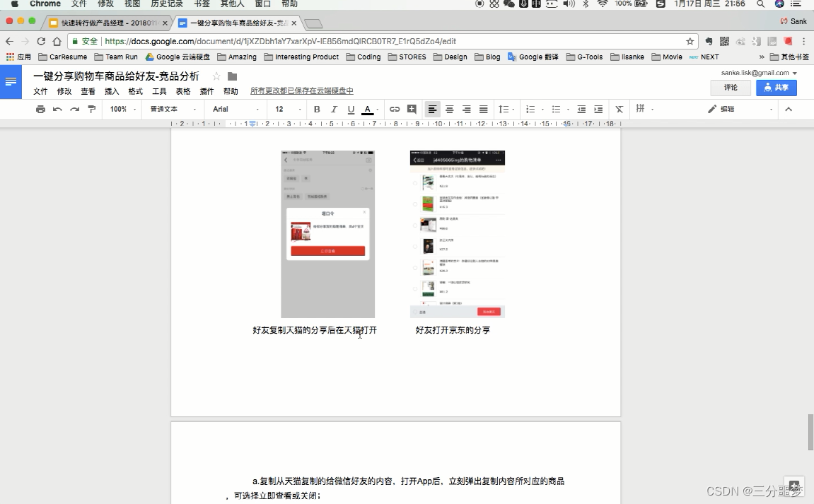This screenshot has width=814, height=504.
Task: Open the input tools dropdown
Action: [645, 108]
